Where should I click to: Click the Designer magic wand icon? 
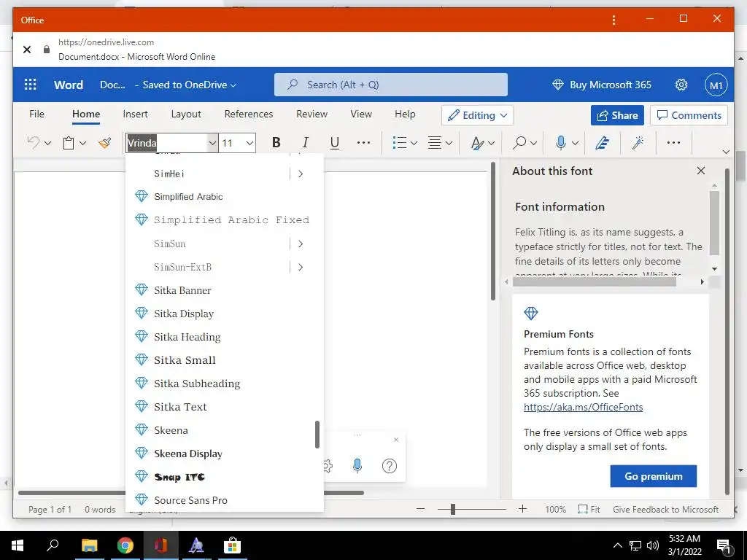638,142
